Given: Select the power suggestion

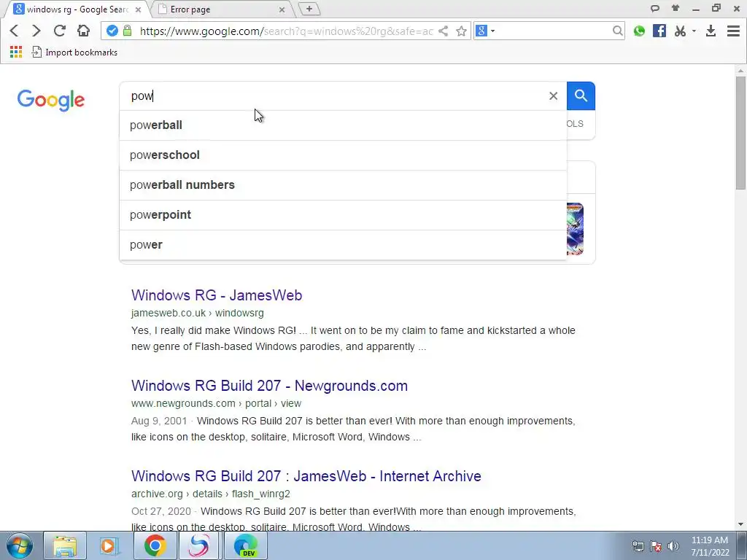Looking at the screenshot, I should click(x=343, y=245).
